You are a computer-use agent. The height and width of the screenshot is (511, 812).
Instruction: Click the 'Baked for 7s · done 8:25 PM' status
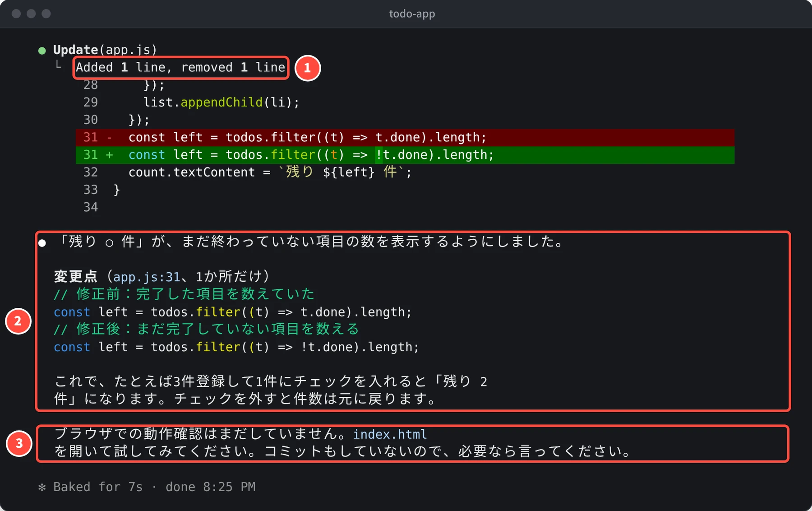[x=154, y=487]
